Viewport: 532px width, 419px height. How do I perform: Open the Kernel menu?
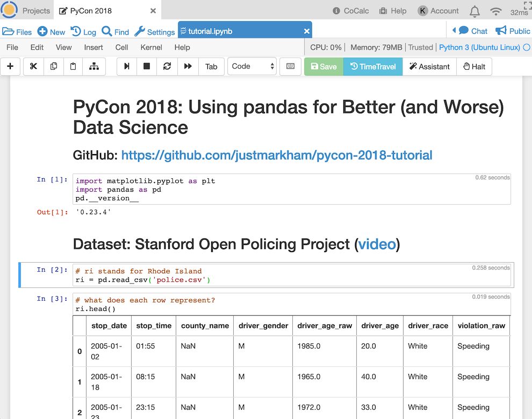(152, 47)
